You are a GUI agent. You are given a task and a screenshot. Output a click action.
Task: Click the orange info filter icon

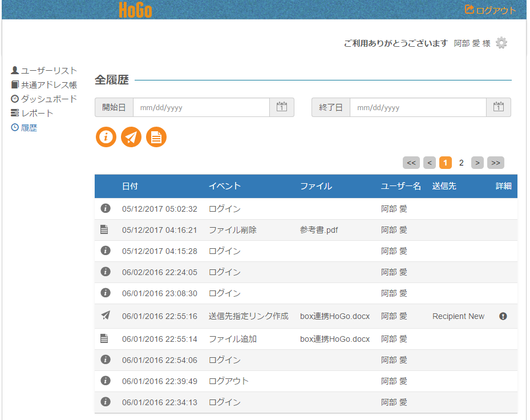(106, 137)
